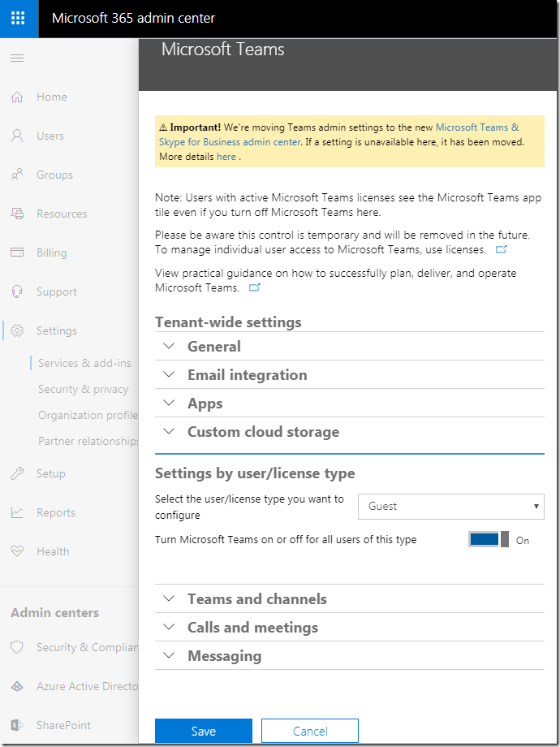Click the Health heart icon
The width and height of the screenshot is (560, 747).
click(x=17, y=551)
